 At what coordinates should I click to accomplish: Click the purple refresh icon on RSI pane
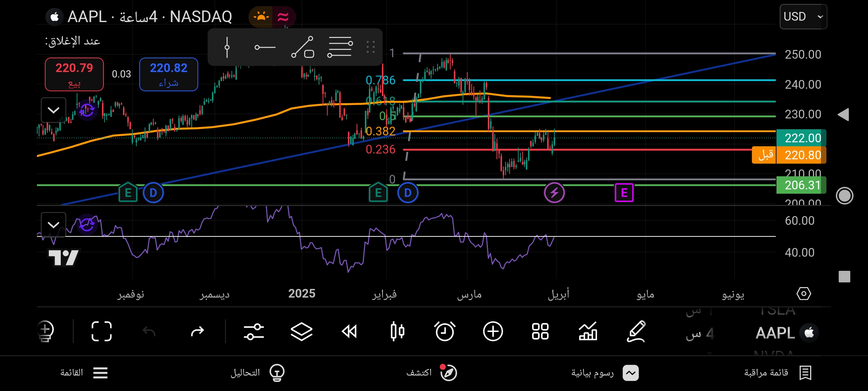point(87,225)
